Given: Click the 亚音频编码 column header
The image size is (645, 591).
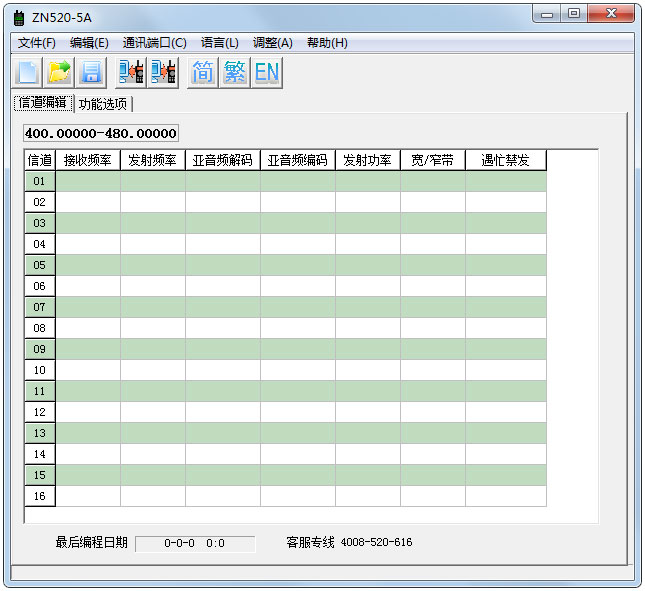Looking at the screenshot, I should click(x=298, y=160).
